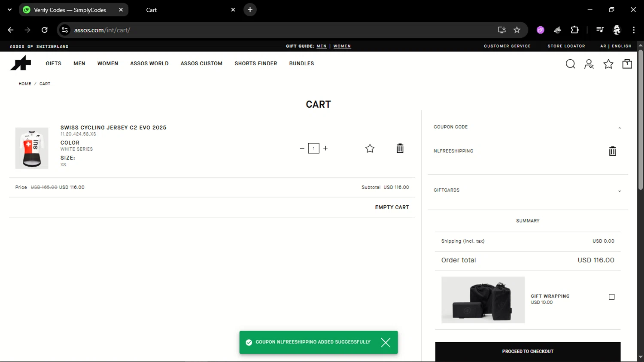644x362 pixels.
Task: Open the ASSOS Custom menu
Action: point(201,64)
